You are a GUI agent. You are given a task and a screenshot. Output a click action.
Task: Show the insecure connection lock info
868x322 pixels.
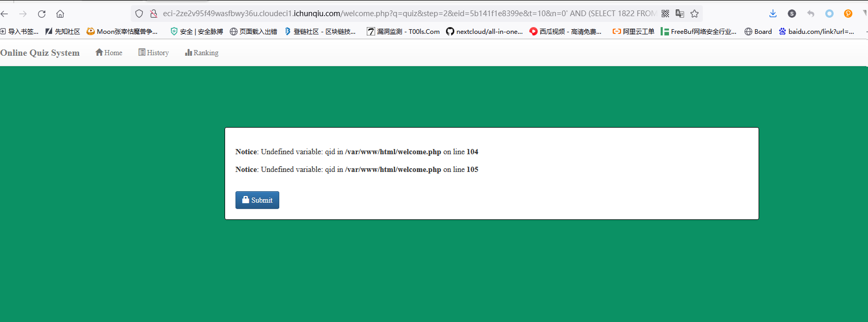click(x=153, y=14)
